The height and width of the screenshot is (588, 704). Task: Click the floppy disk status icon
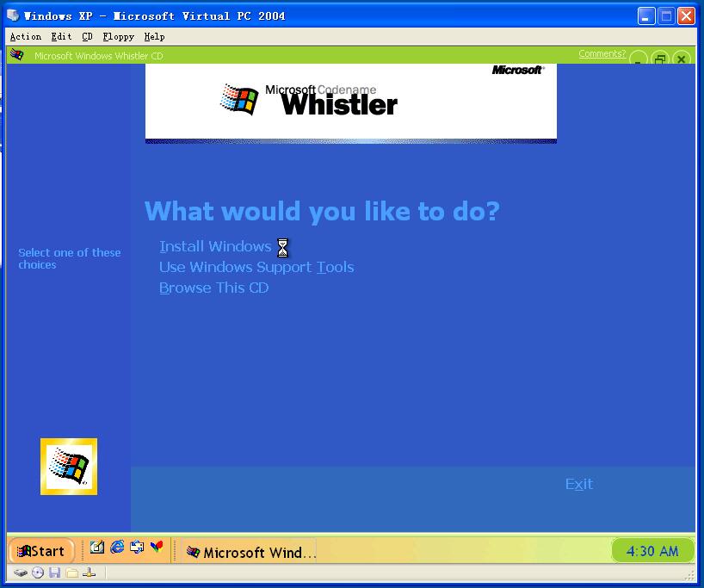coord(55,573)
